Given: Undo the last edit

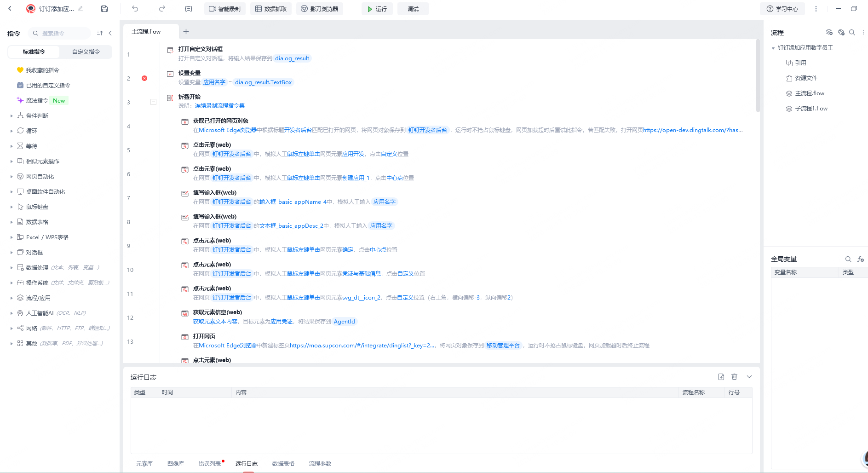Looking at the screenshot, I should (x=135, y=9).
